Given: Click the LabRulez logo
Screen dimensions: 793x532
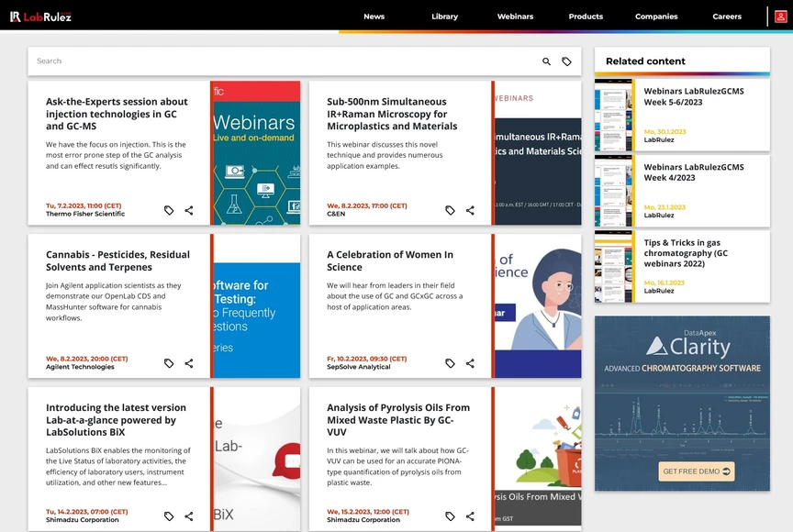Looking at the screenshot, I should click(41, 17).
